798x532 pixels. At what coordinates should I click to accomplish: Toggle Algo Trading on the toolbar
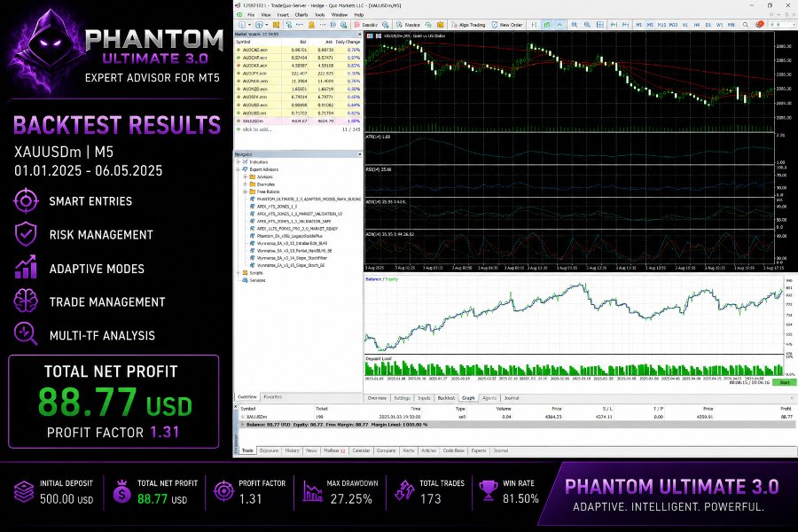pos(467,25)
